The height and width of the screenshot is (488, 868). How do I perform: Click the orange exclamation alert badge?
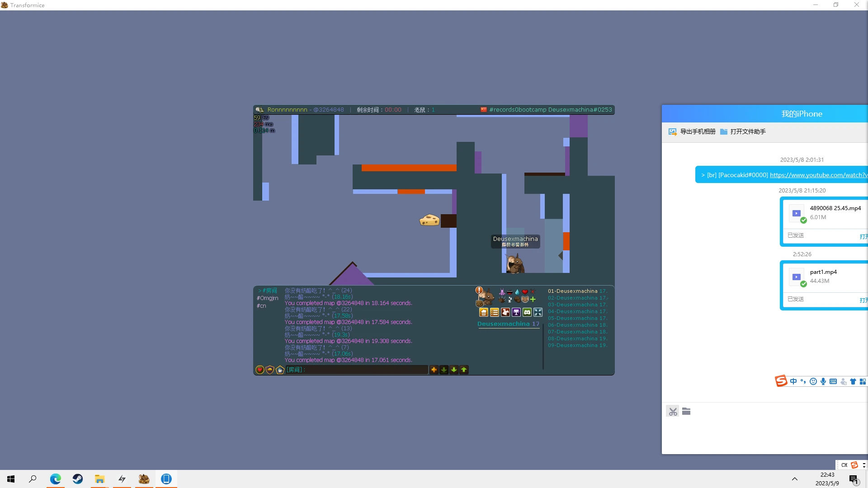(x=479, y=290)
